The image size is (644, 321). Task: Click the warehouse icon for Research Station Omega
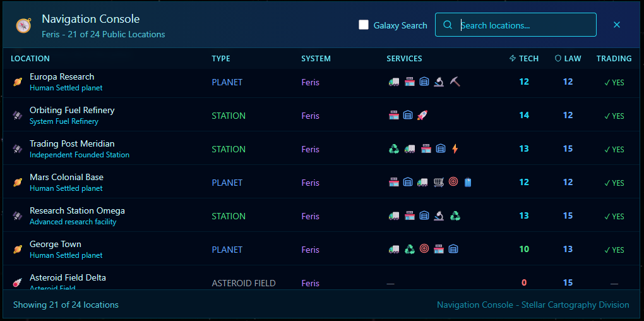[x=424, y=215]
